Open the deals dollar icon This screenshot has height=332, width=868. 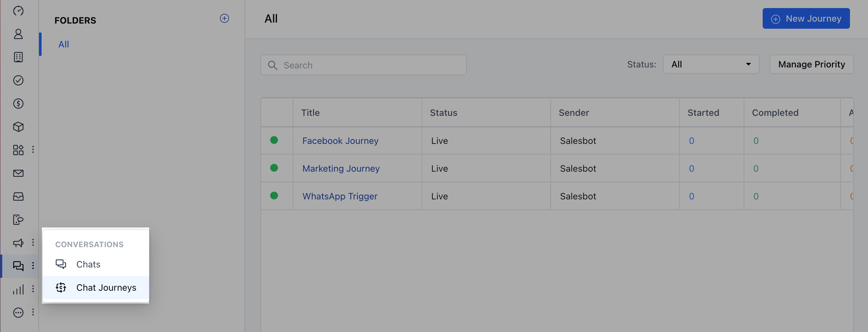(18, 104)
